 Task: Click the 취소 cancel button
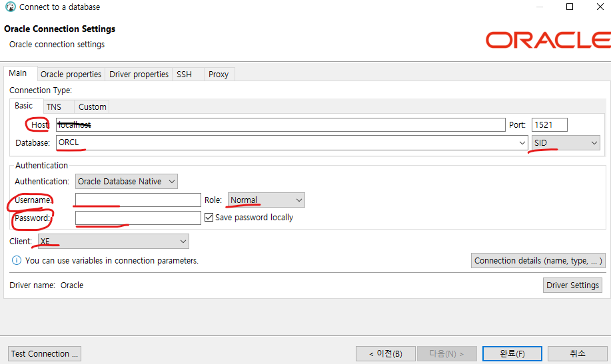(x=578, y=353)
